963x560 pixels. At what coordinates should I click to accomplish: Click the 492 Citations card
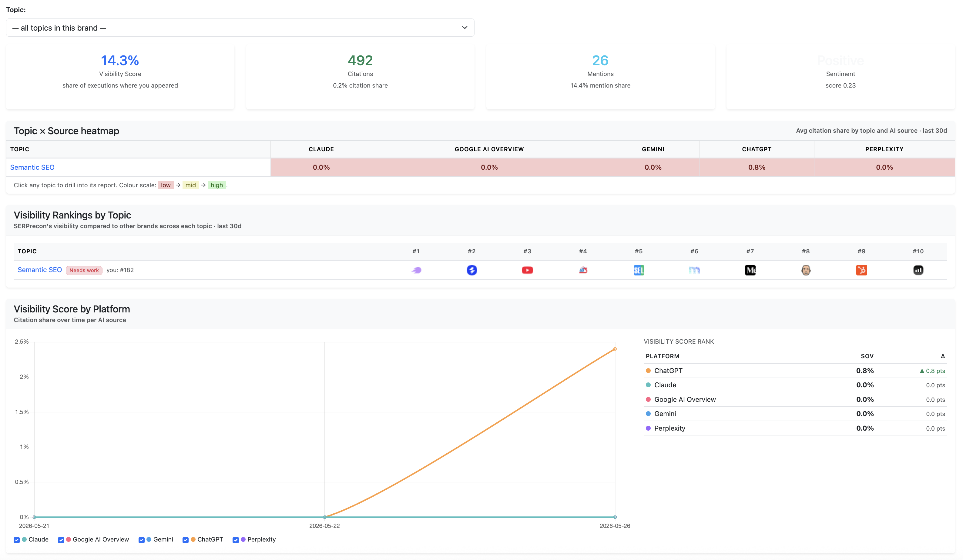(360, 76)
